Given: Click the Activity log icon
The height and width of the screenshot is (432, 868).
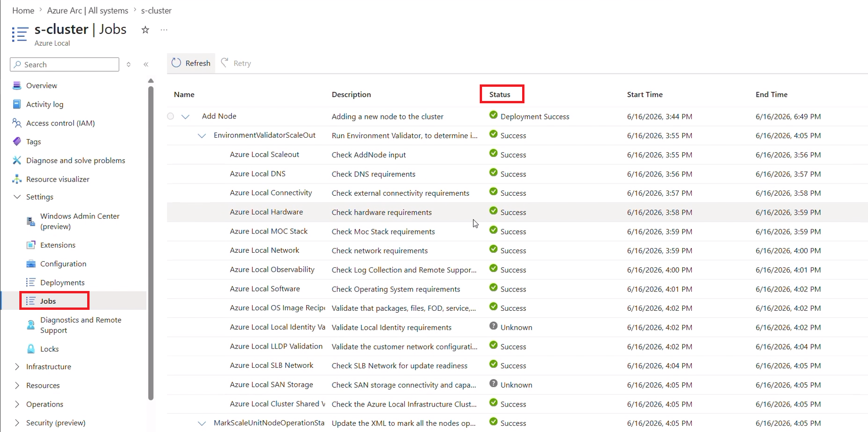Looking at the screenshot, I should [17, 104].
